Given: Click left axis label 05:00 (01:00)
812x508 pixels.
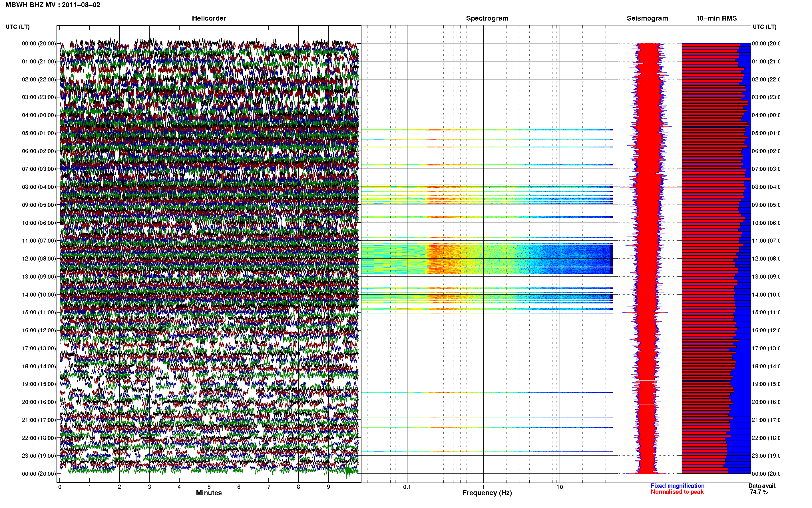Looking at the screenshot, I should [x=39, y=133].
